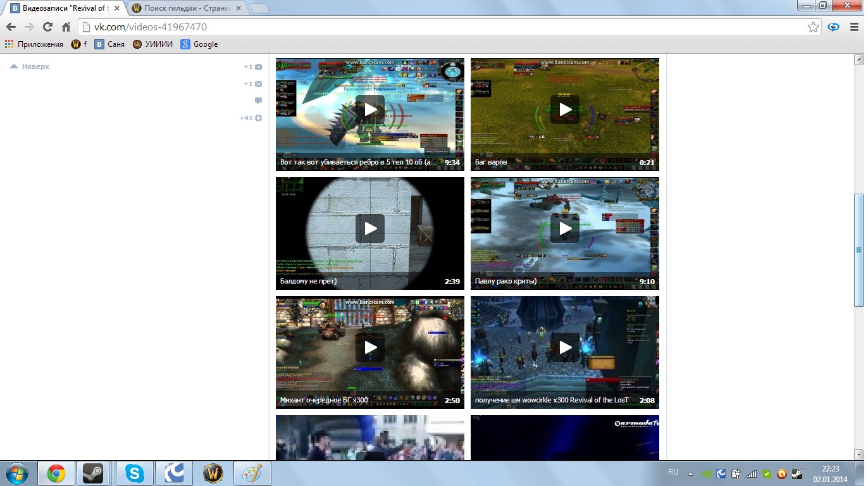This screenshot has width=868, height=486.
Task: Click the Наверх back-to-top link
Action: coord(30,66)
